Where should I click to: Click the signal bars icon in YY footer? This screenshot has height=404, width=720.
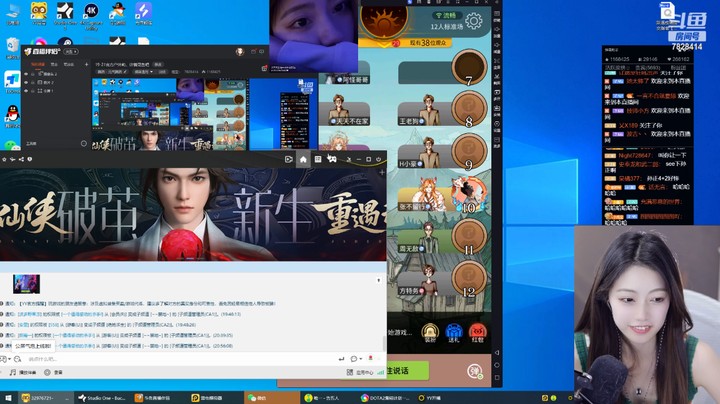click(380, 372)
